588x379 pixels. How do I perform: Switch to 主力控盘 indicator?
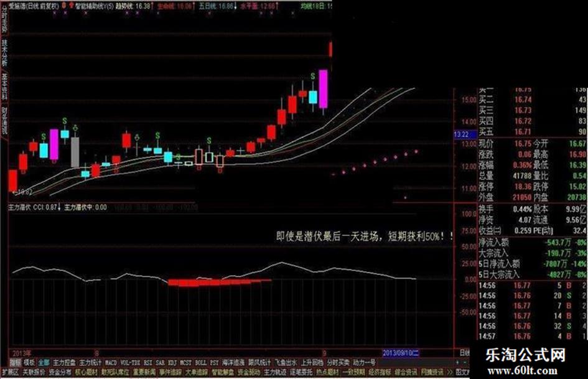pyautogui.click(x=64, y=363)
